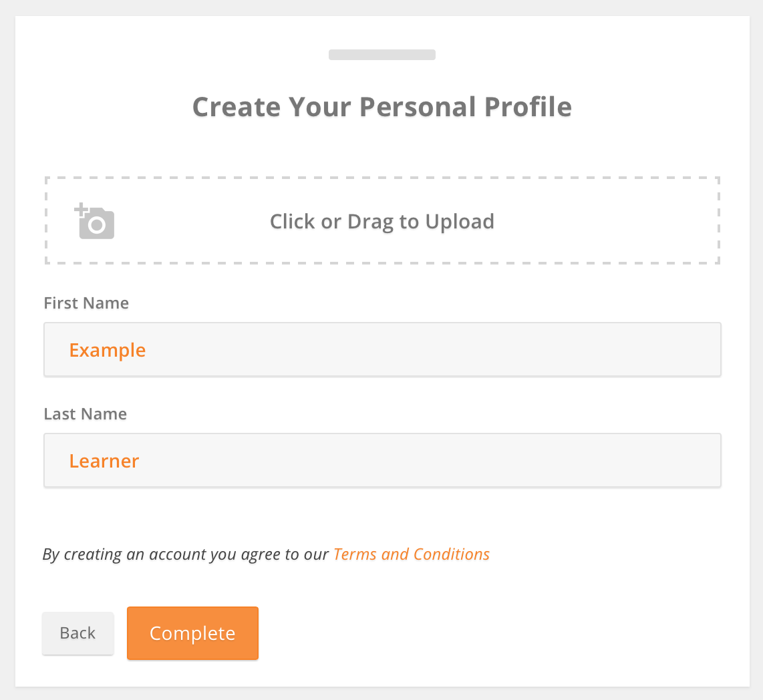Click the "Example" text in First Name
This screenshot has width=763, height=700.
pyautogui.click(x=108, y=350)
